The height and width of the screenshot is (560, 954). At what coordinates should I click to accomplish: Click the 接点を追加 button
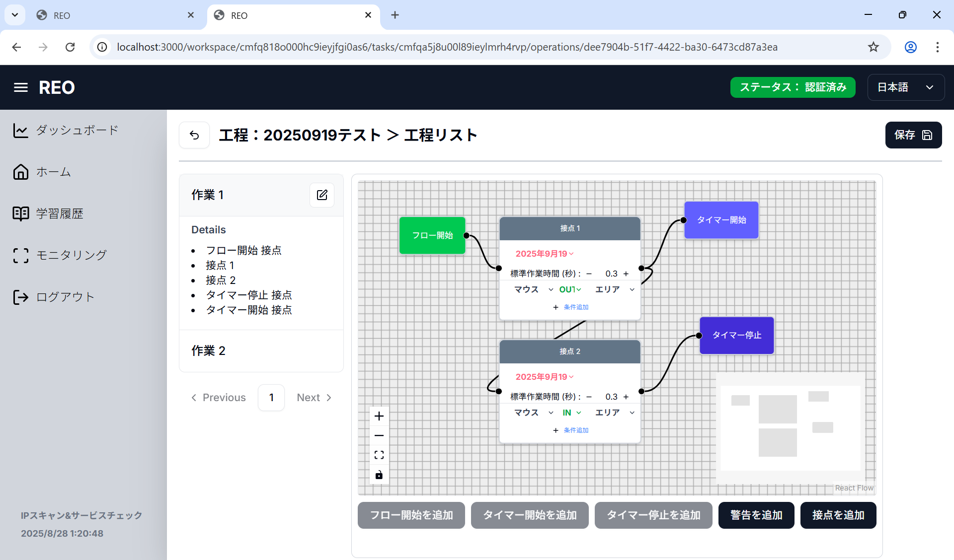coord(838,515)
